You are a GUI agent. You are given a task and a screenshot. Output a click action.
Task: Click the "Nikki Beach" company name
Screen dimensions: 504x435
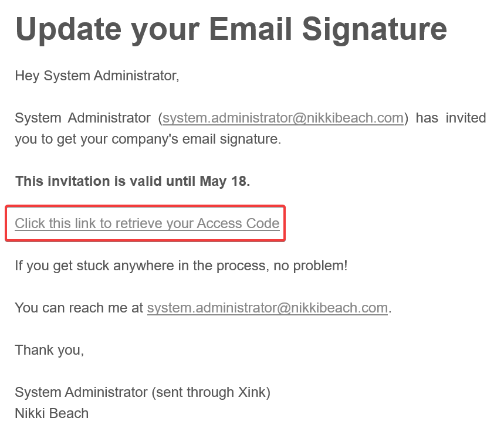(x=52, y=413)
